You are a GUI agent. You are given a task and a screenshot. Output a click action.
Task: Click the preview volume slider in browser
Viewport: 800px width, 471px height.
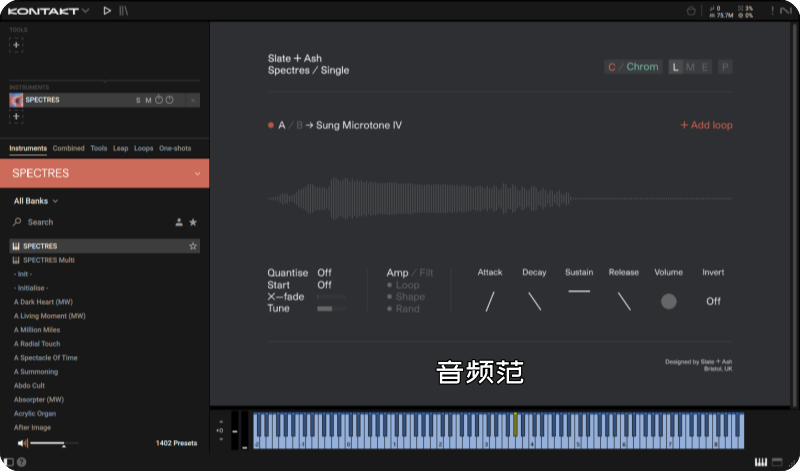[47, 443]
